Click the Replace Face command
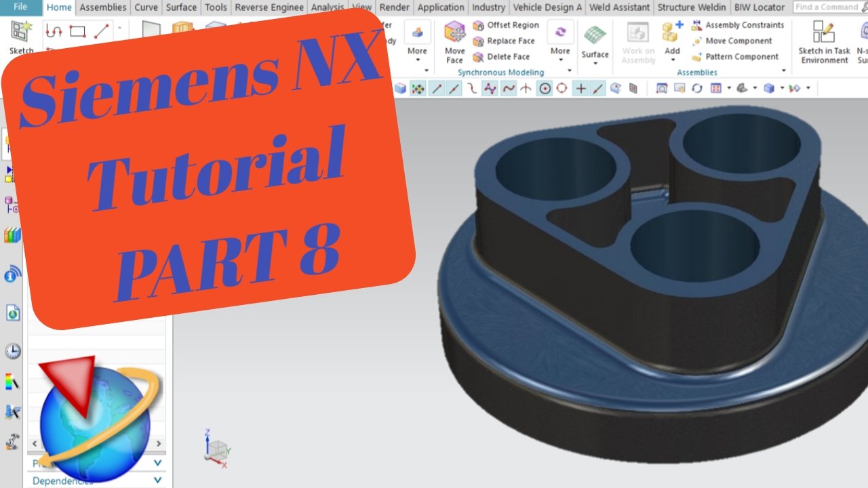The height and width of the screenshot is (488, 868). coord(504,41)
